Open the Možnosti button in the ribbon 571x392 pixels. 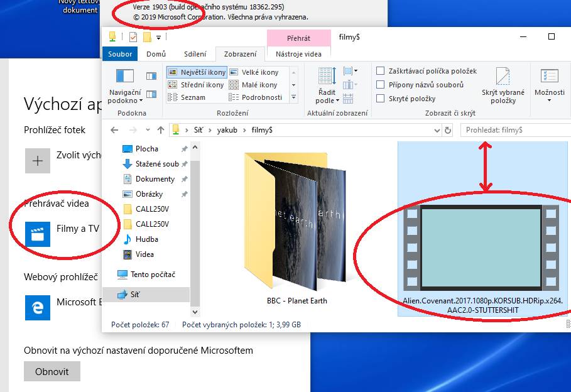pos(550,86)
